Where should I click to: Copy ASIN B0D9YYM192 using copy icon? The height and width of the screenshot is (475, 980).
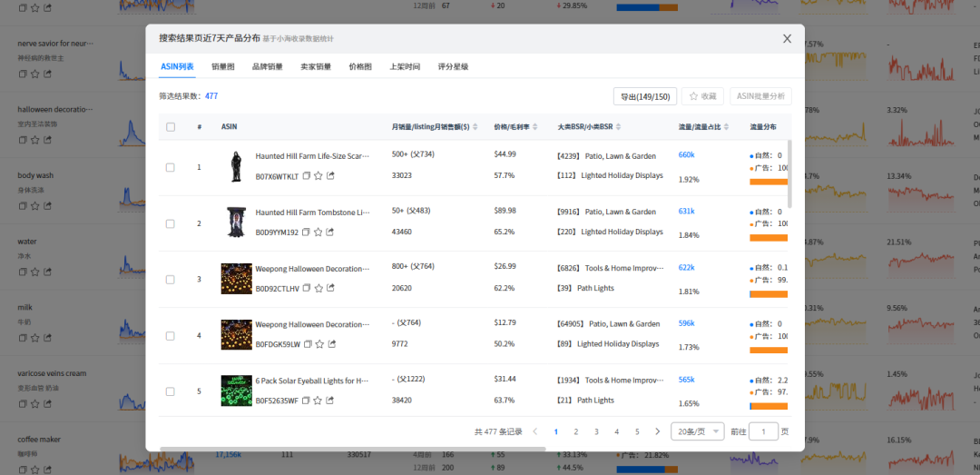click(x=307, y=233)
